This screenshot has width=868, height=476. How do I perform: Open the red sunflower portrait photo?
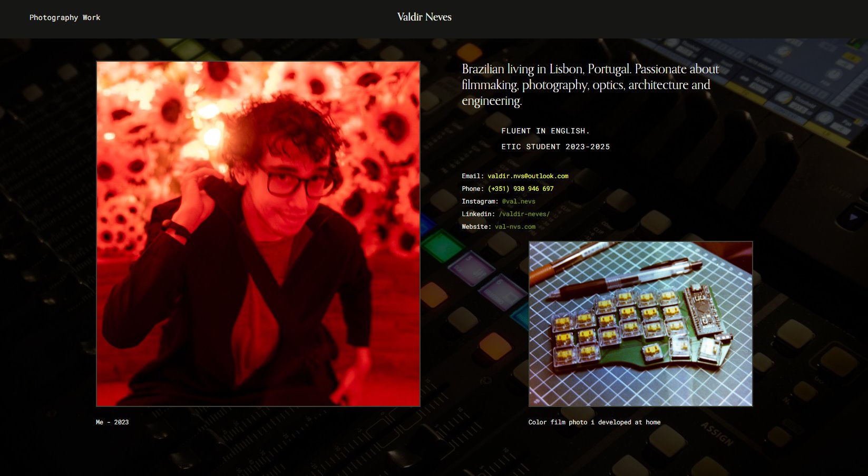coord(258,234)
